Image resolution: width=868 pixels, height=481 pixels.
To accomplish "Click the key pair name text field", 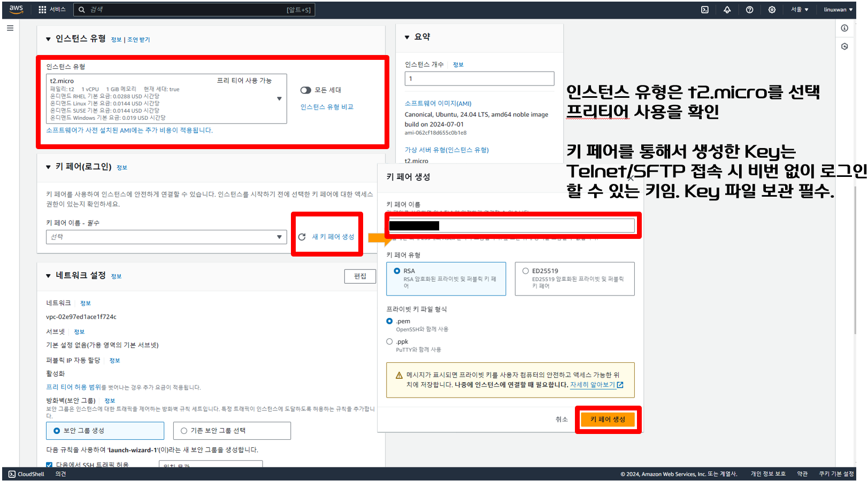I will pos(512,226).
